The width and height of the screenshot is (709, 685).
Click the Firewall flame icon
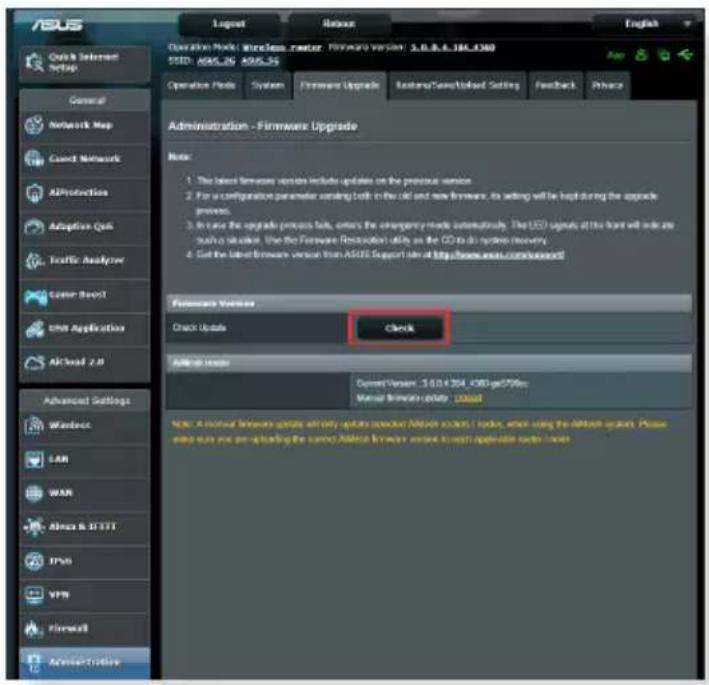(34, 628)
